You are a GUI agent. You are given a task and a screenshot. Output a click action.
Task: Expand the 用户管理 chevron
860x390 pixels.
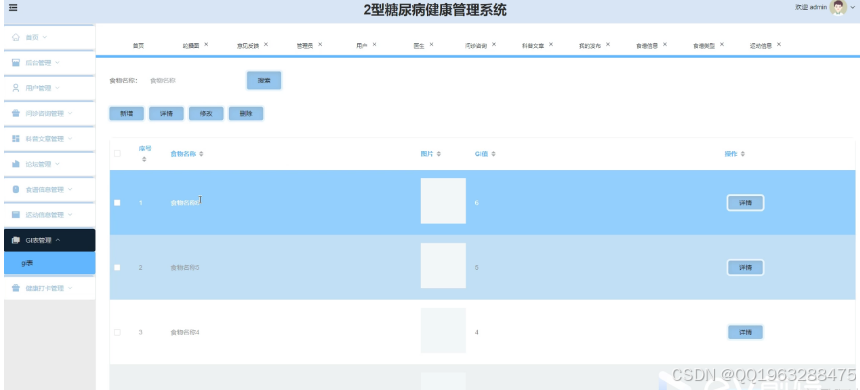(x=58, y=88)
